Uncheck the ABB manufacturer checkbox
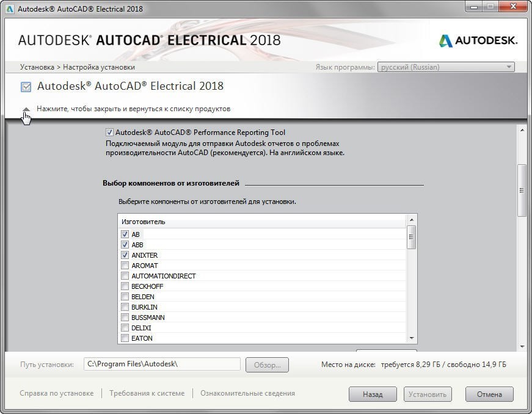The height and width of the screenshot is (414, 532). click(x=125, y=245)
